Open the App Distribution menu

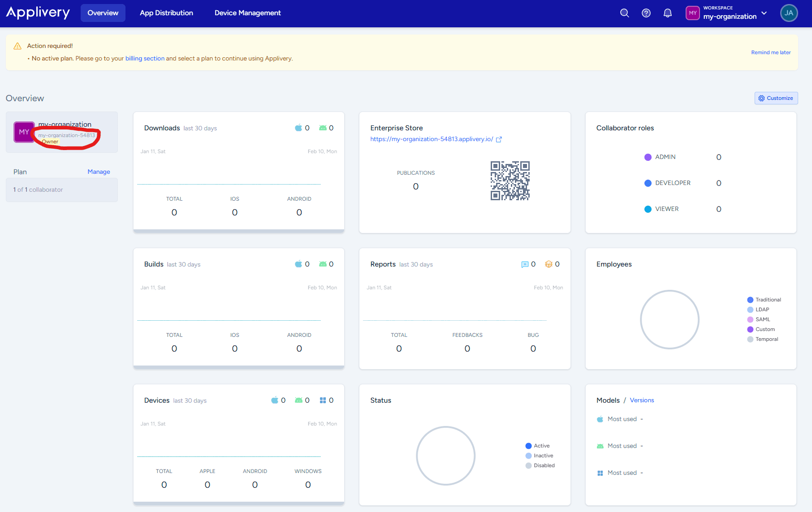click(166, 13)
